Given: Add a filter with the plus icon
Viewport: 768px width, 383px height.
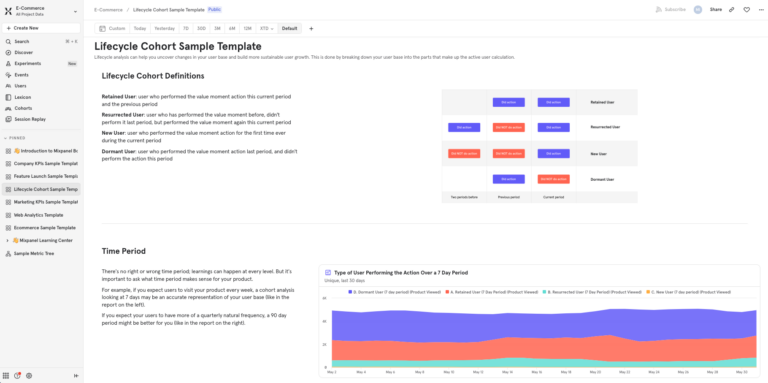Looking at the screenshot, I should pos(311,28).
